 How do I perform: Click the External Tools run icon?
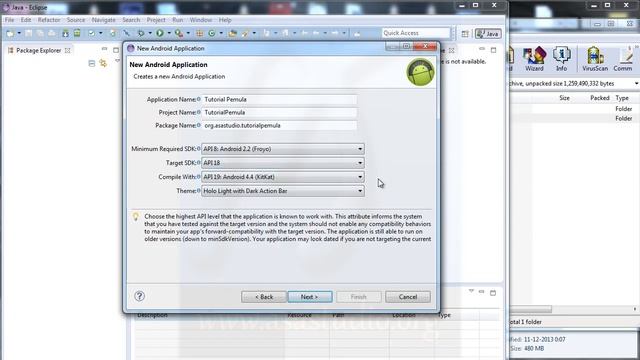pos(178,33)
